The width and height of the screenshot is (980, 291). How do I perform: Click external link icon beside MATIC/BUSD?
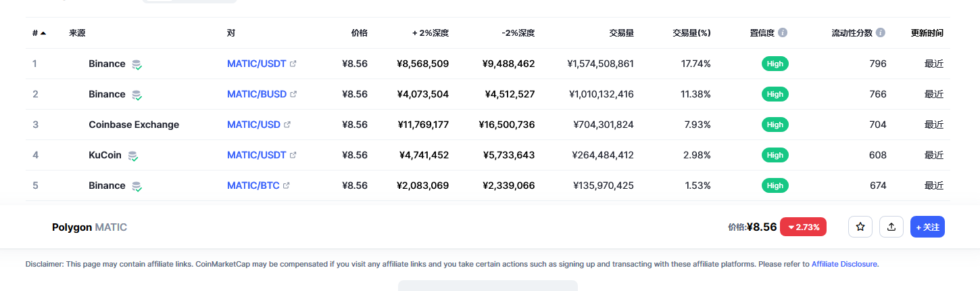[293, 94]
